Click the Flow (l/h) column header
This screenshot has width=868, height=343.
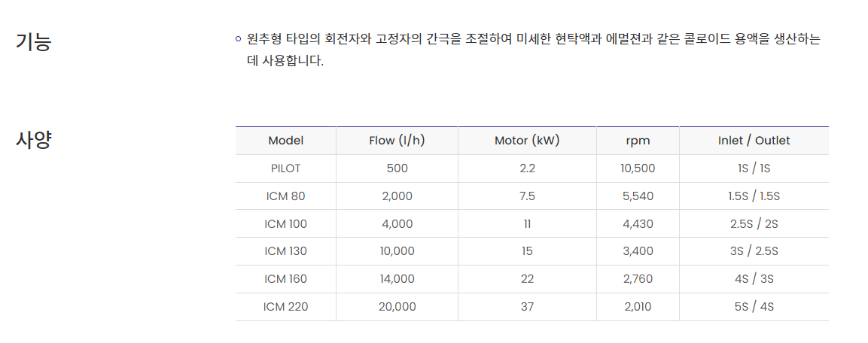pyautogui.click(x=397, y=141)
